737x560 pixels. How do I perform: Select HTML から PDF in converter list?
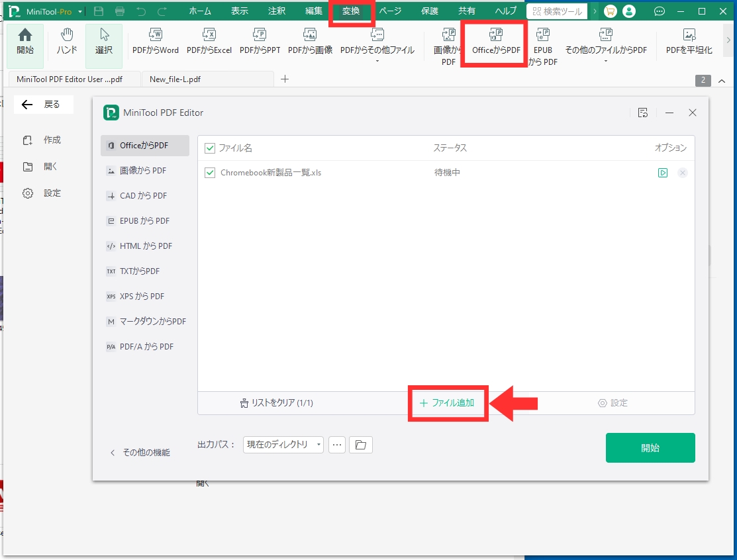(x=145, y=246)
